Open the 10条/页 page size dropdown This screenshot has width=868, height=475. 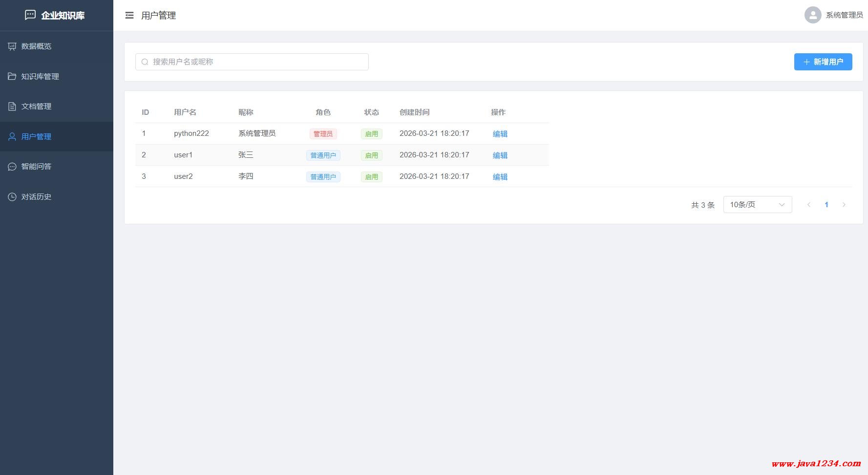757,205
